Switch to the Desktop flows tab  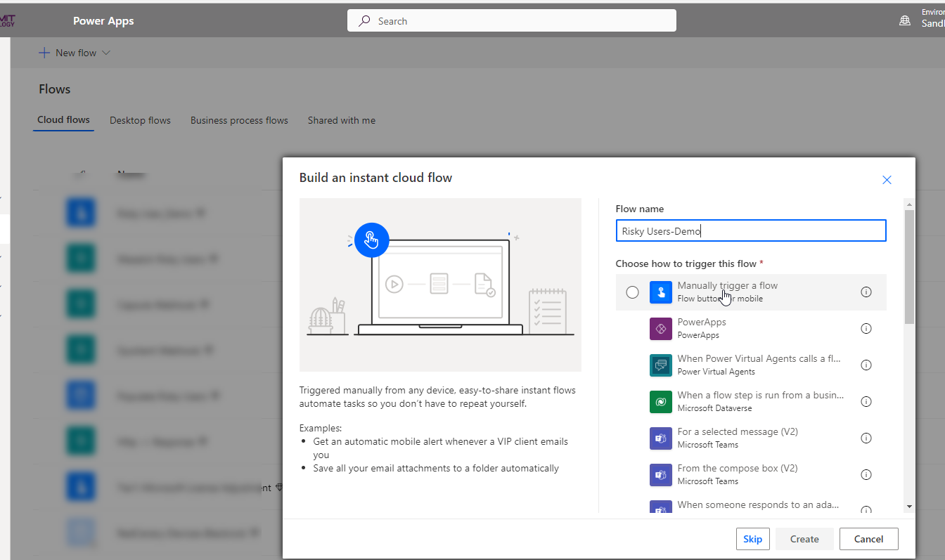(140, 120)
